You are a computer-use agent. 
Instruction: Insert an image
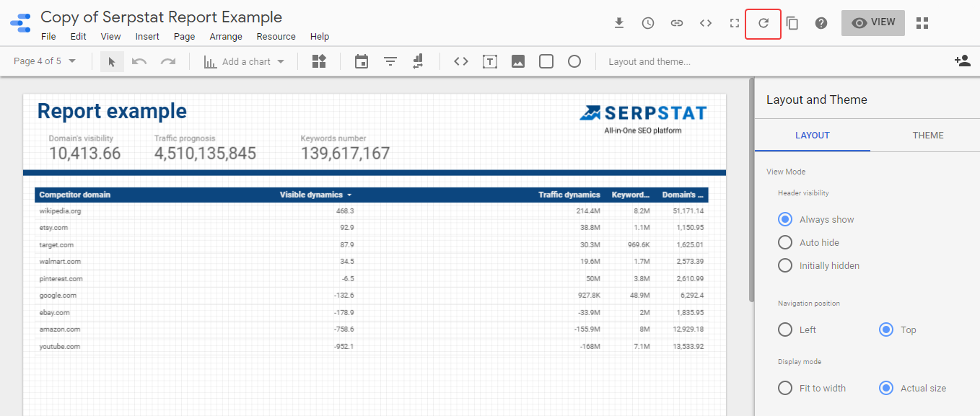(x=518, y=61)
